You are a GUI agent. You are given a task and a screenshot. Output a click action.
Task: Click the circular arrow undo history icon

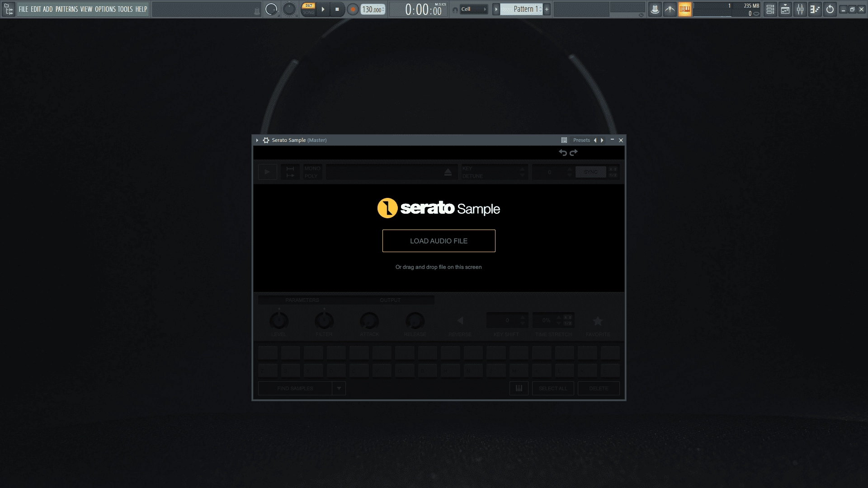pyautogui.click(x=830, y=9)
